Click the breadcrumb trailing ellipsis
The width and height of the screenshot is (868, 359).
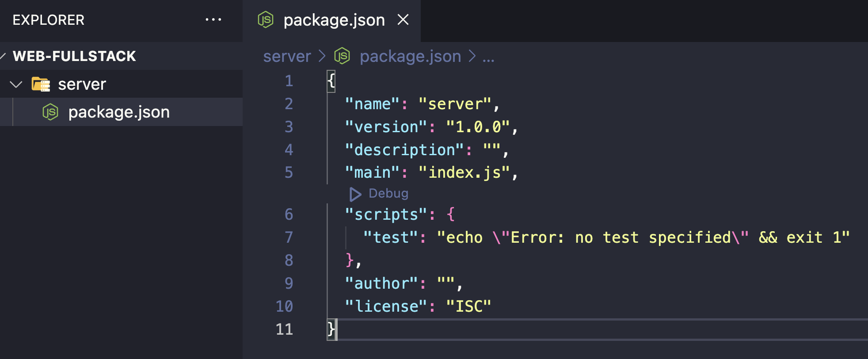[x=488, y=57]
